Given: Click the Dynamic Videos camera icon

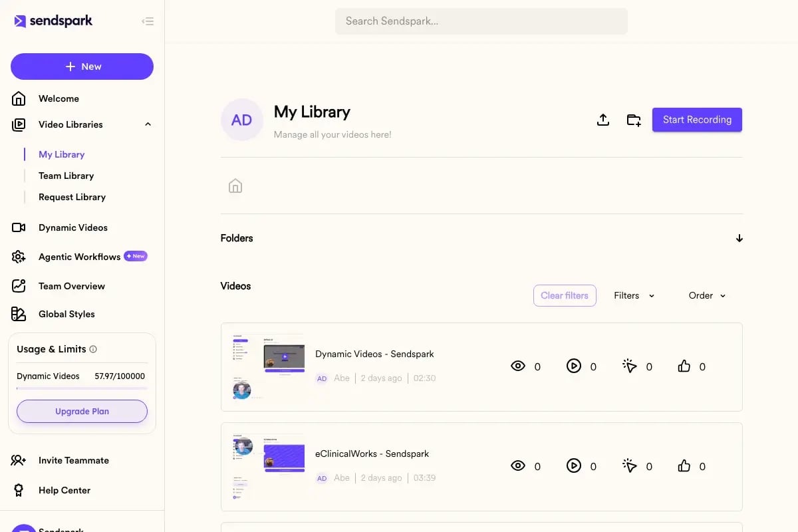Looking at the screenshot, I should click(19, 227).
